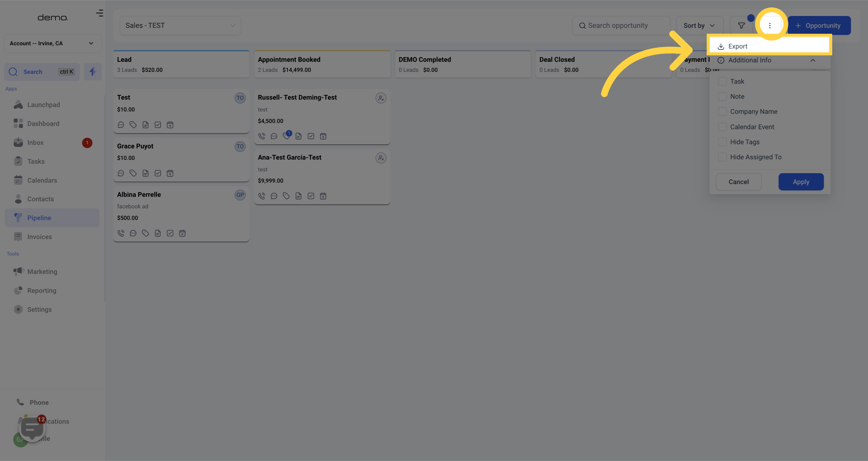The width and height of the screenshot is (868, 461).
Task: Check the Company Name option
Action: 722,112
